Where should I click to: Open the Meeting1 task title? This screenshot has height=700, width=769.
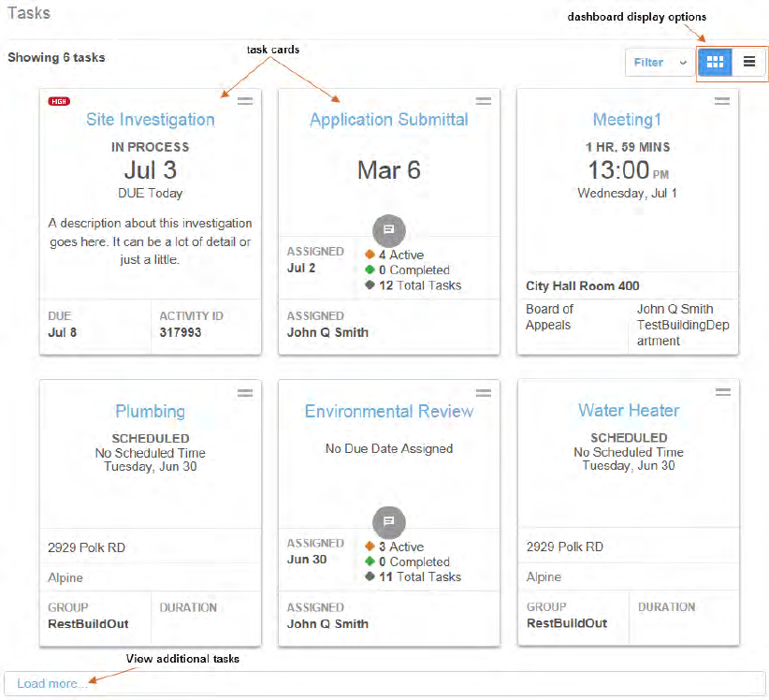[627, 119]
